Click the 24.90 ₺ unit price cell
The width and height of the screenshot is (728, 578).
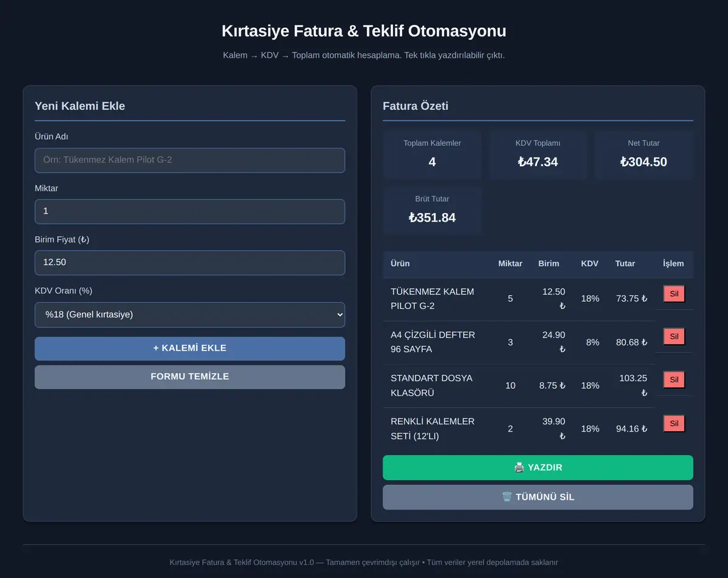(553, 342)
